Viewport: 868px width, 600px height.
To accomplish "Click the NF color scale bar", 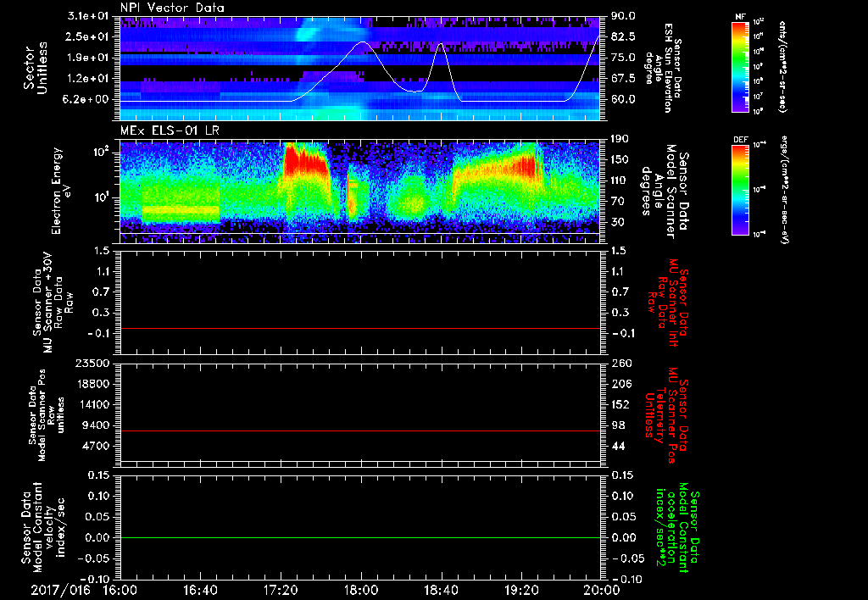I will click(x=741, y=66).
